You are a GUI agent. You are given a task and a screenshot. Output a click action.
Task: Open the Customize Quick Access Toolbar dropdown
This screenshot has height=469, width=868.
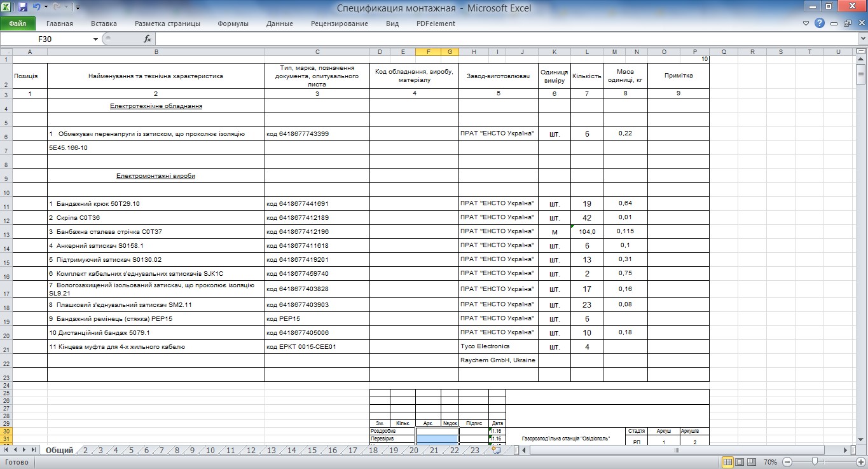[x=78, y=8]
